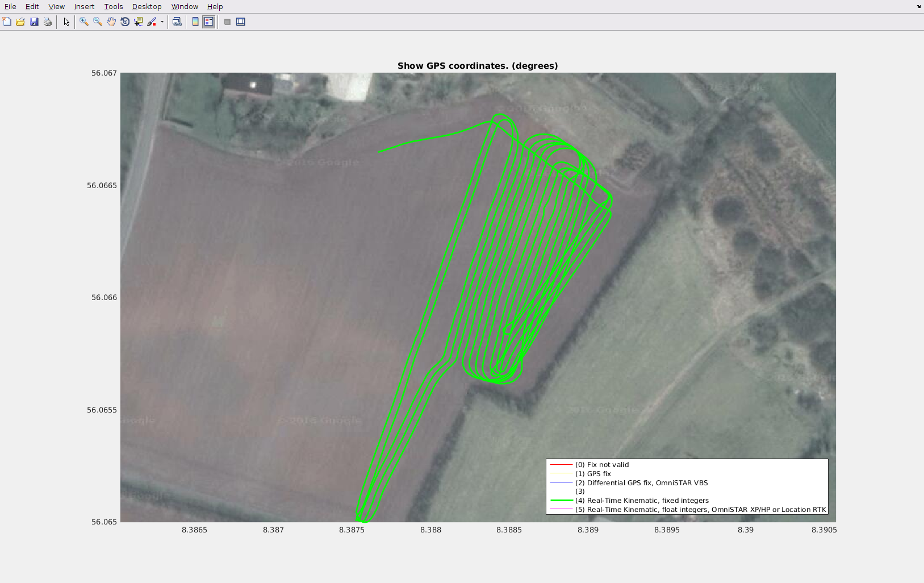
Task: Open the Desktop menu
Action: tap(147, 7)
